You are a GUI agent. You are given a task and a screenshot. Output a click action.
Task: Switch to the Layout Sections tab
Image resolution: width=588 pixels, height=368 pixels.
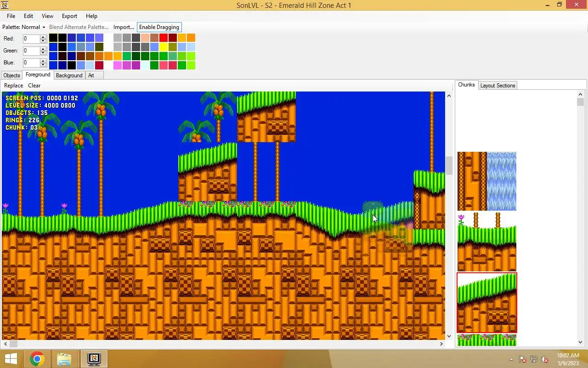click(498, 86)
